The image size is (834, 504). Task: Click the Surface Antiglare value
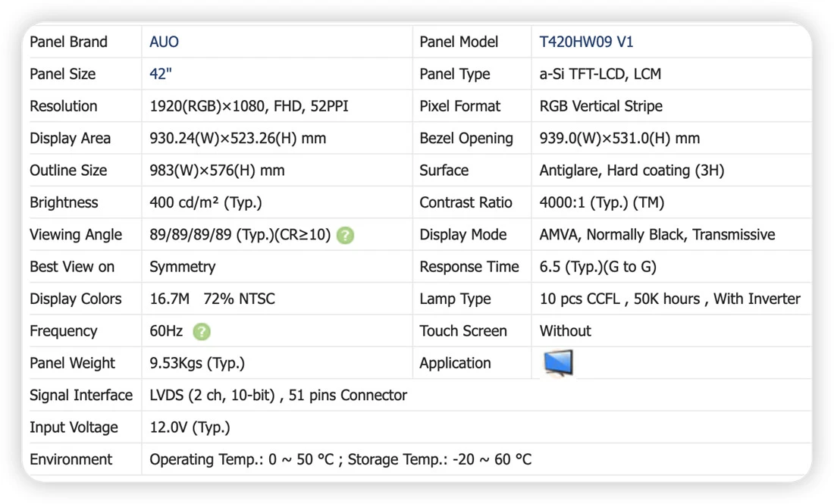(x=632, y=171)
